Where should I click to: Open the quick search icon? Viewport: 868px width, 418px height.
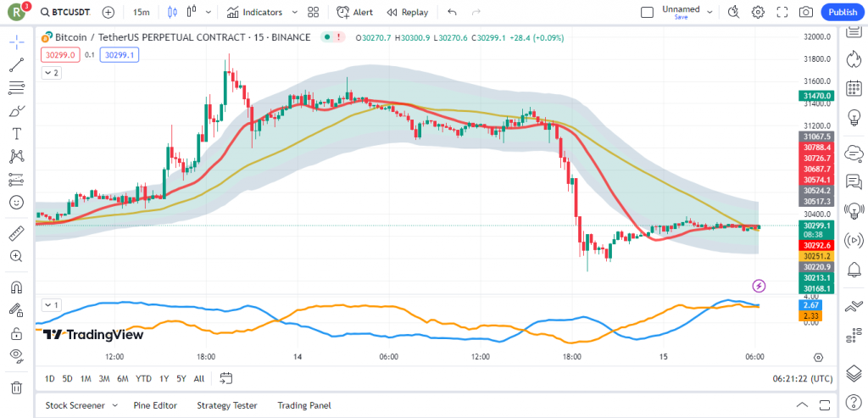734,12
